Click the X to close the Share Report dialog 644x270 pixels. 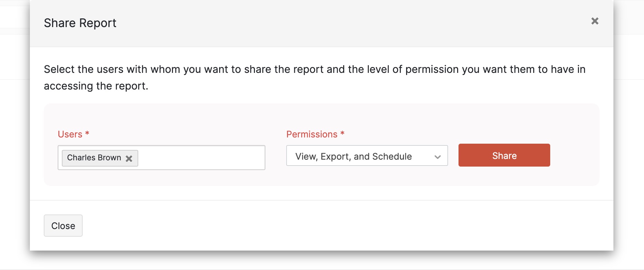coord(595,21)
